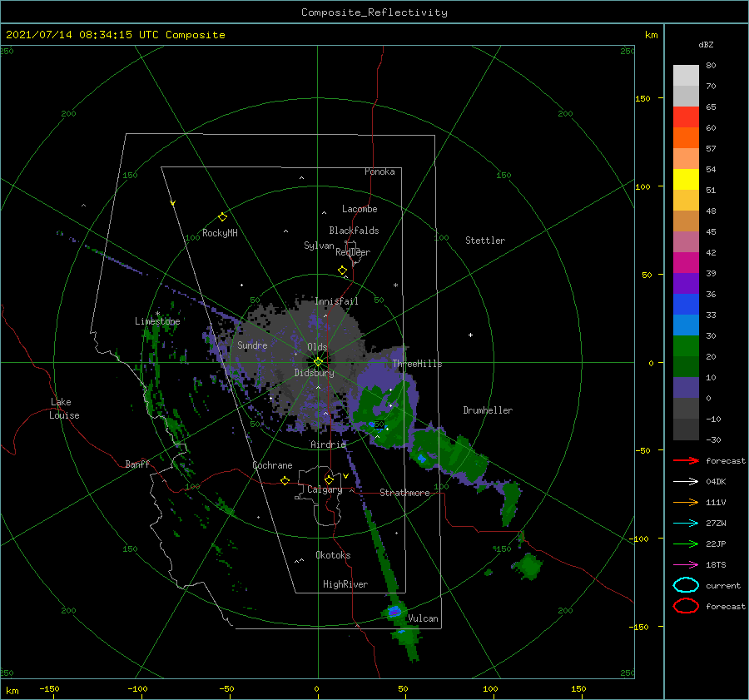Click the Composite_Reflectivity title
The height and width of the screenshot is (700, 749).
click(374, 12)
